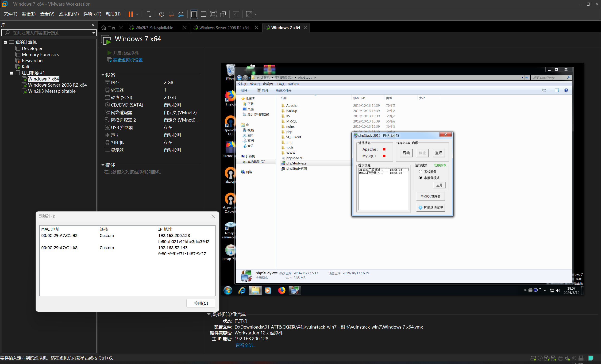Collapse the 我的计算机 tree node
The image size is (601, 364).
tap(5, 42)
